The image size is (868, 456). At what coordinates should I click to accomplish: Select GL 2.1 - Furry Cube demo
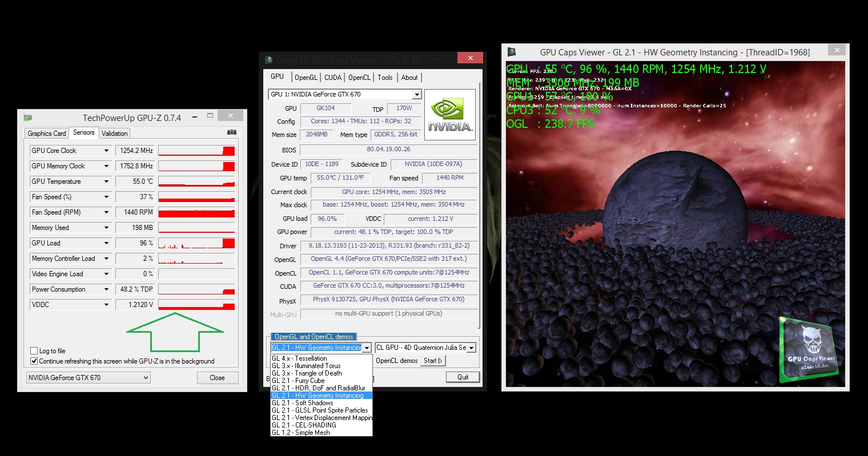click(x=322, y=381)
